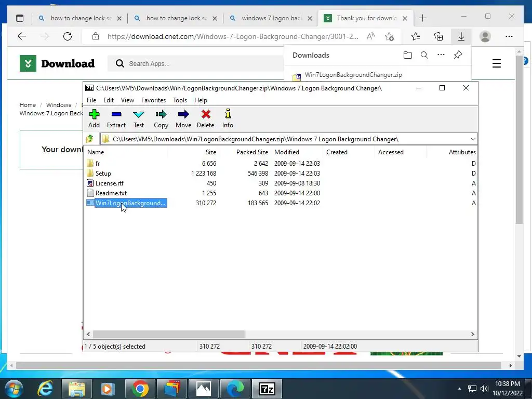Image resolution: width=532 pixels, height=399 pixels.
Task: Run Test on the archive
Action: coord(138,118)
